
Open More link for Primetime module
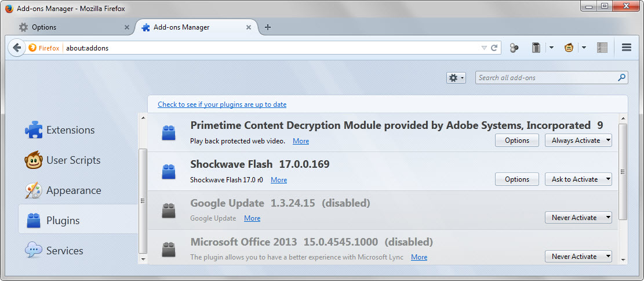tap(301, 141)
